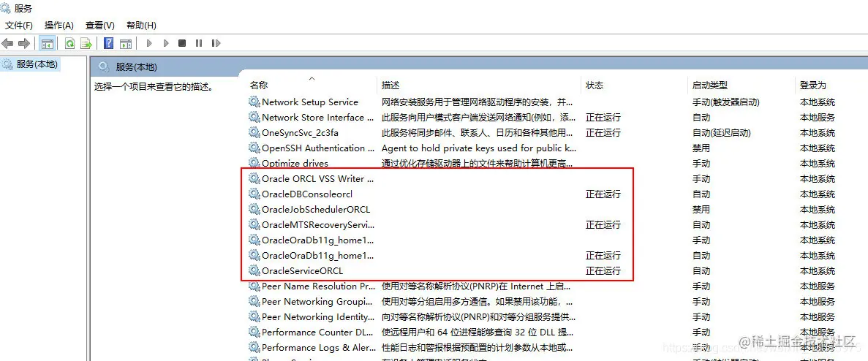Screen dimensions: 868x361
Task: Click the gear icon for OracleMTSRecoveryService
Action: click(x=254, y=225)
